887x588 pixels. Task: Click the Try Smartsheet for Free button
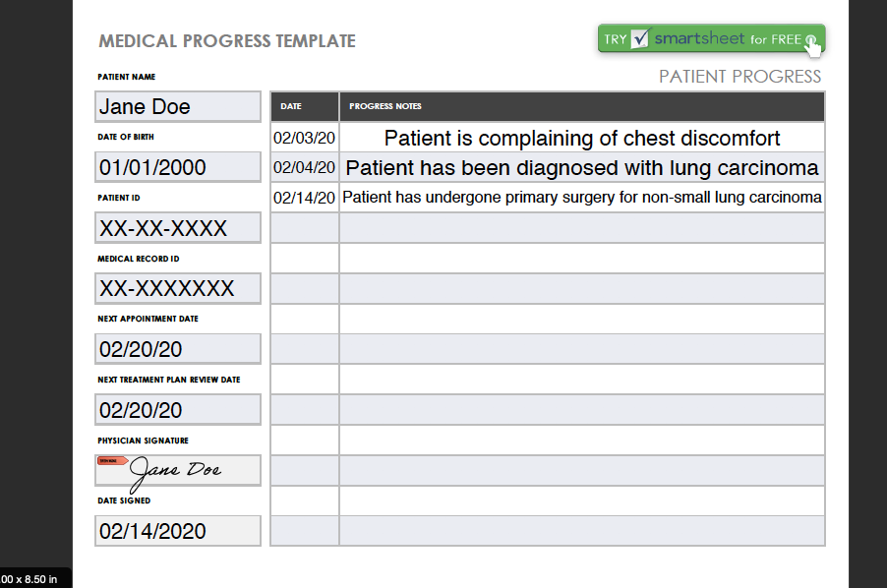(x=711, y=39)
